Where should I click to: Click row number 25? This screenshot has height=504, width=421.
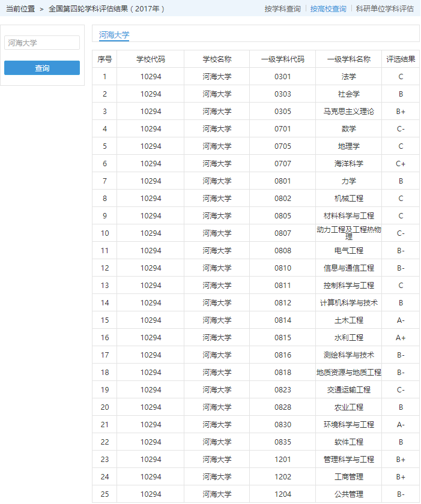coord(104,494)
